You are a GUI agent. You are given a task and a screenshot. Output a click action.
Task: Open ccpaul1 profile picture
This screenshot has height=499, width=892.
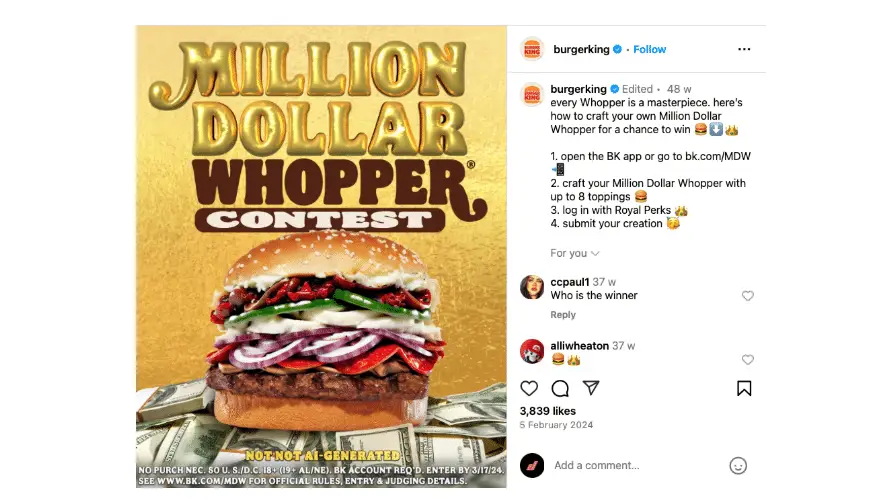pos(532,287)
